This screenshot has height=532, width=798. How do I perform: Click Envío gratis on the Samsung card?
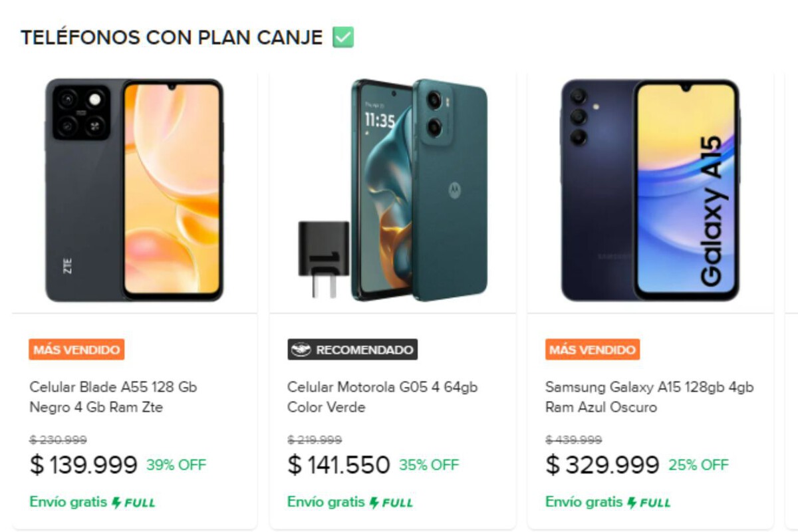(583, 502)
